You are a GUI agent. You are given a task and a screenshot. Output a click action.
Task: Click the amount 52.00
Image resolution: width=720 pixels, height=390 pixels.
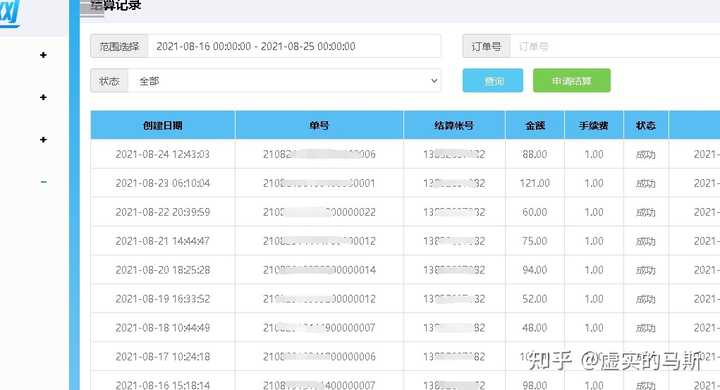(x=534, y=299)
